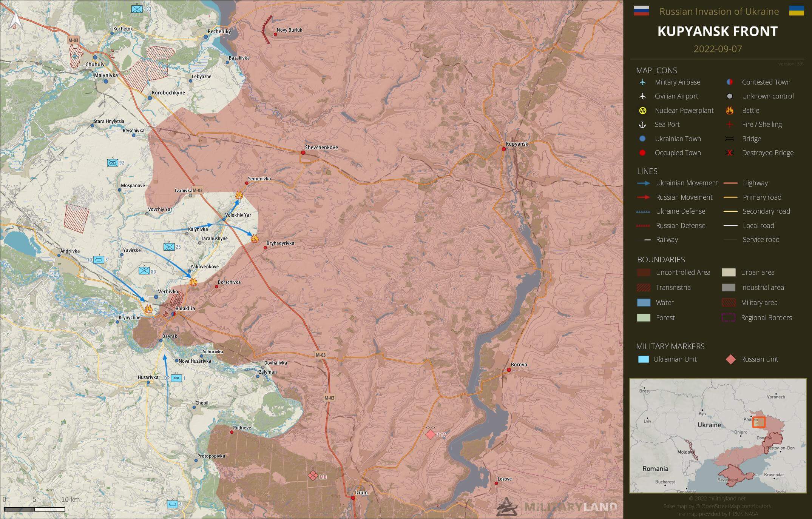Viewport: 812px width, 519px height.
Task: Click the Kupyansk occupied town dot
Action: tap(503, 149)
